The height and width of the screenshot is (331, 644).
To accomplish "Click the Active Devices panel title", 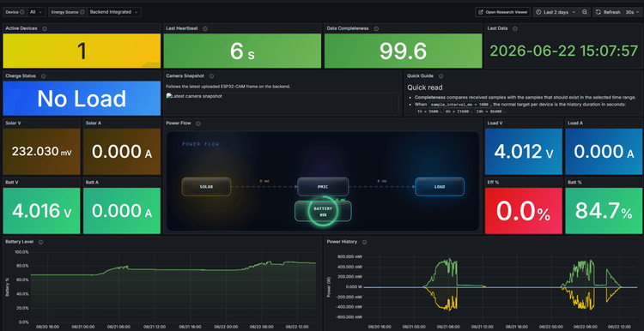I will [21, 28].
